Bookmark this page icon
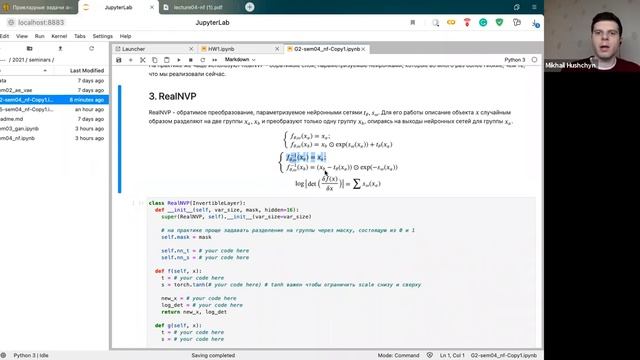Screen dimensions: 640x360 tap(413, 22)
